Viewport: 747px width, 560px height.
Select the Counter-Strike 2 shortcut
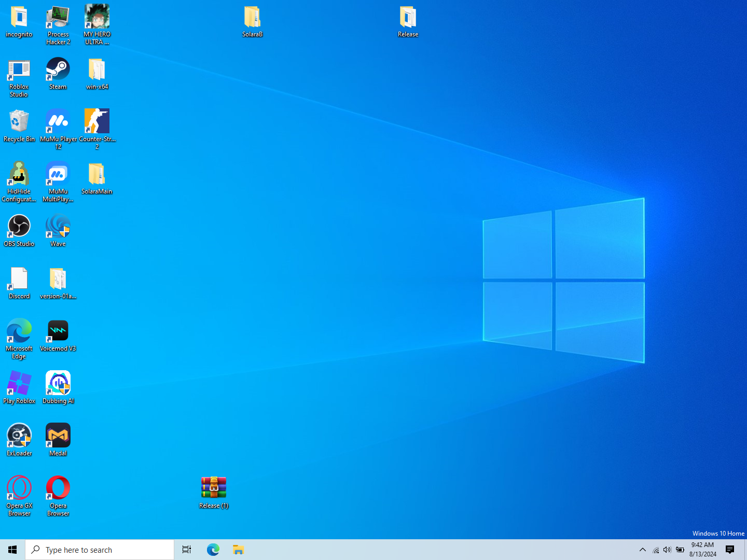(97, 129)
